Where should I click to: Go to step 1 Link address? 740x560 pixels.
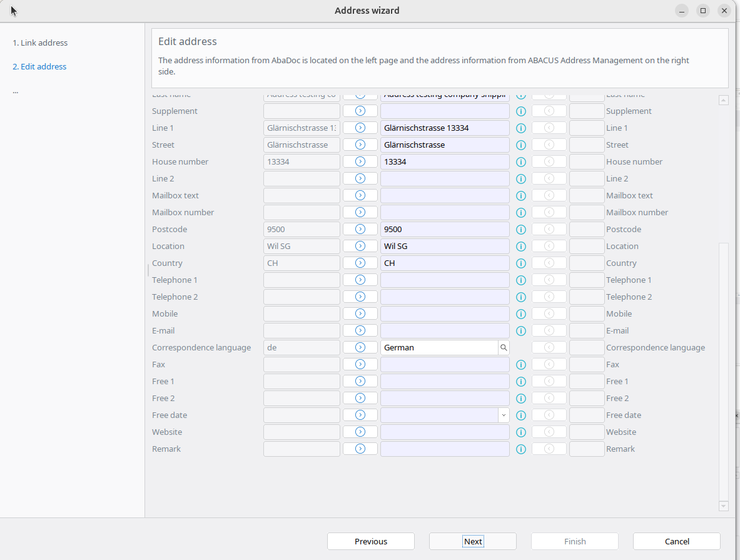pyautogui.click(x=40, y=43)
